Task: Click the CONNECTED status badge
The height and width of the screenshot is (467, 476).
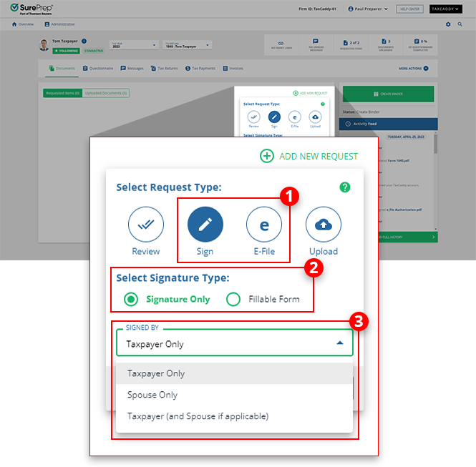Action: pyautogui.click(x=94, y=51)
